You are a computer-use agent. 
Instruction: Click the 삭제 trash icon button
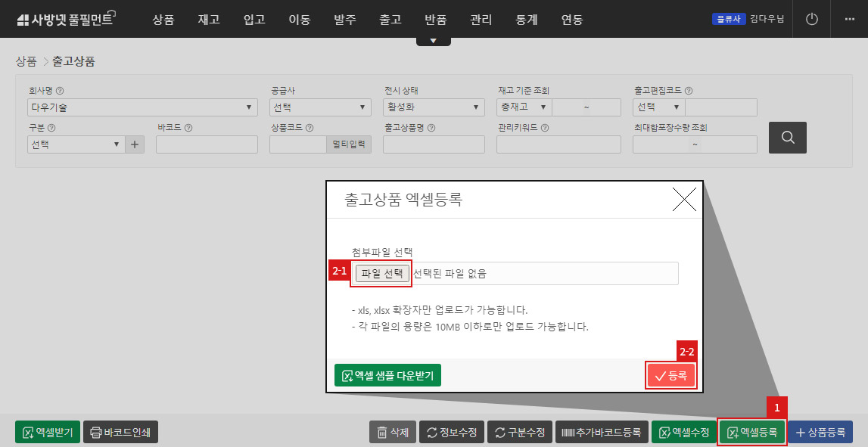(x=383, y=432)
